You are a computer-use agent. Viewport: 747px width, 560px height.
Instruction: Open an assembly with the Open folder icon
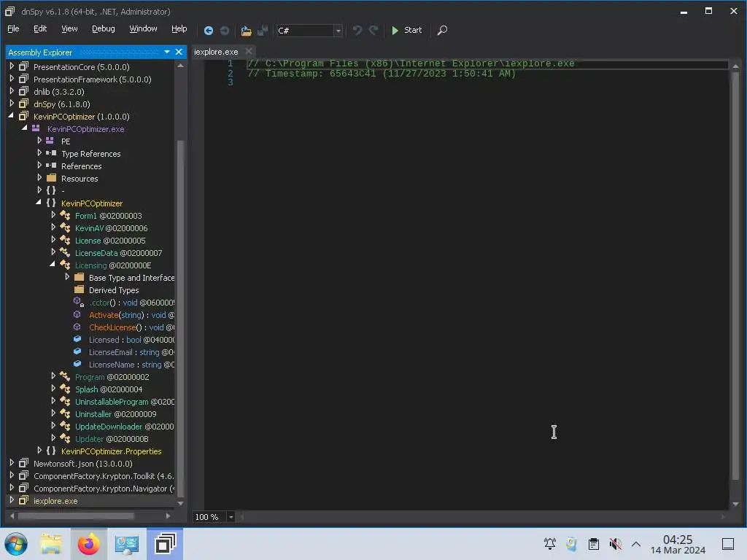coord(246,31)
